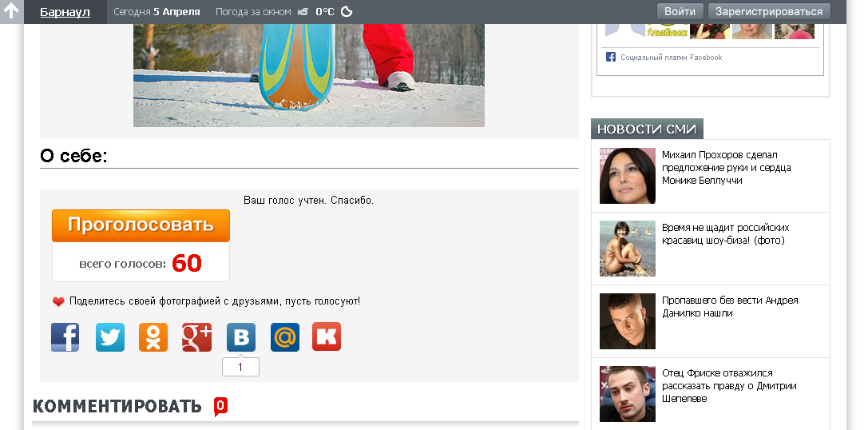Open the Отец Фриске news thumbnail
The width and height of the screenshot is (868, 430).
pos(627,394)
